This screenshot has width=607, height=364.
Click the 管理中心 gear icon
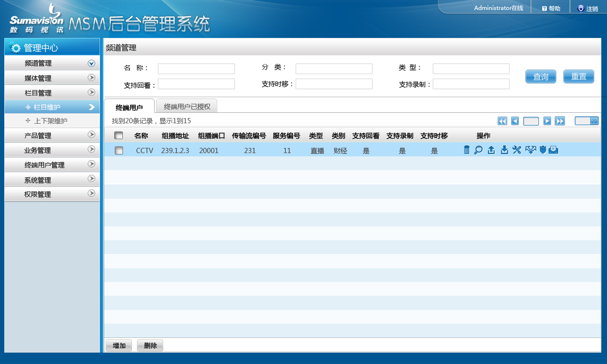click(x=16, y=48)
